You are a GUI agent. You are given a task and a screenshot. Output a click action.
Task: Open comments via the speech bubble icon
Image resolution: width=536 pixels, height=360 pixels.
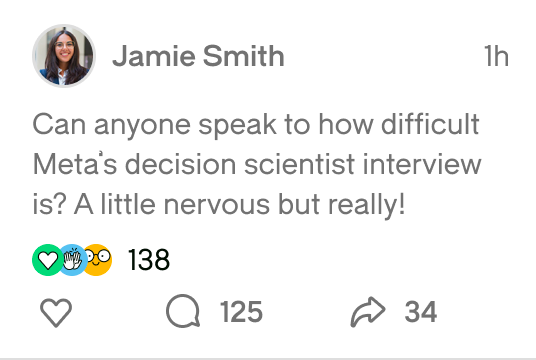click(x=183, y=311)
